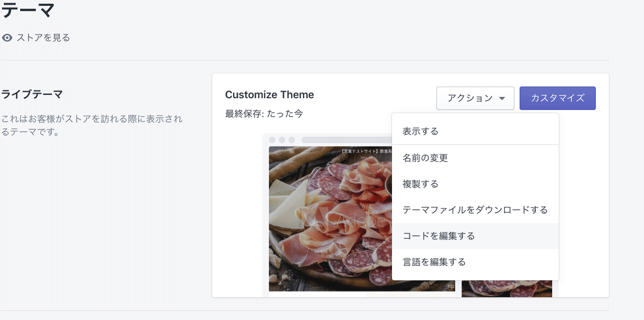Collapse the アクション dropdown menu
The width and height of the screenshot is (644, 320).
(x=475, y=98)
